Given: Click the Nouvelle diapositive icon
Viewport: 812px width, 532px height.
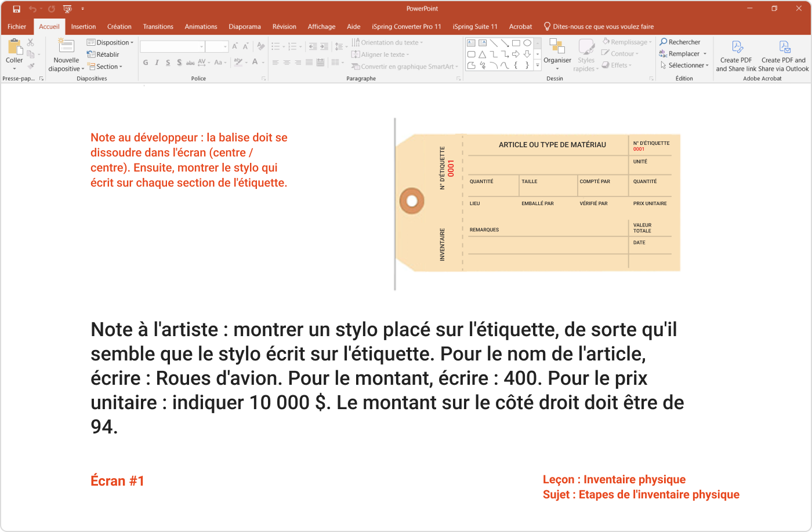Looking at the screenshot, I should [x=66, y=46].
